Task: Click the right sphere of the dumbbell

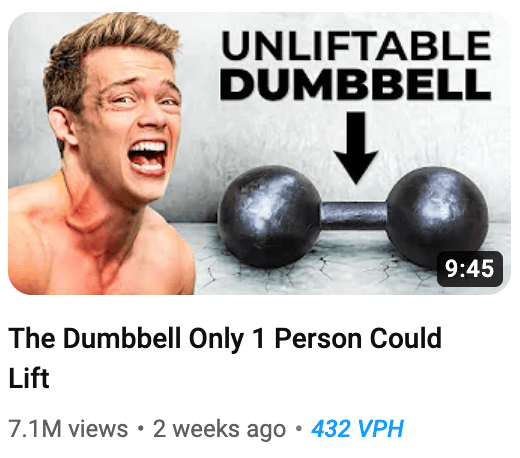Action: pos(437,216)
